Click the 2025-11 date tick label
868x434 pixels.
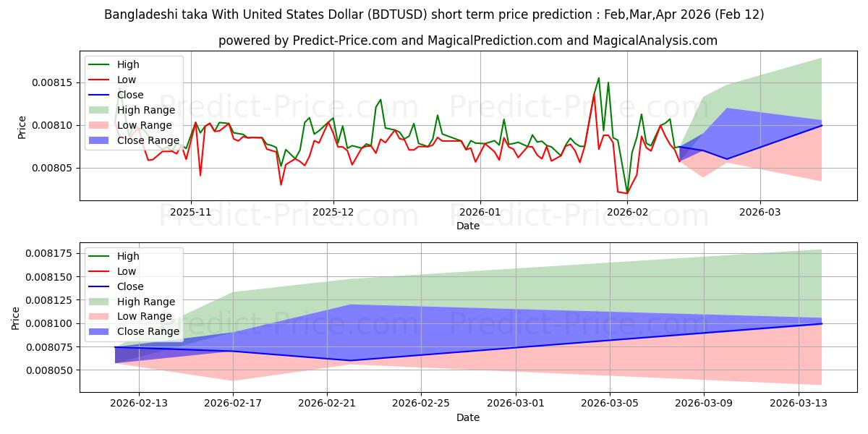(191, 213)
